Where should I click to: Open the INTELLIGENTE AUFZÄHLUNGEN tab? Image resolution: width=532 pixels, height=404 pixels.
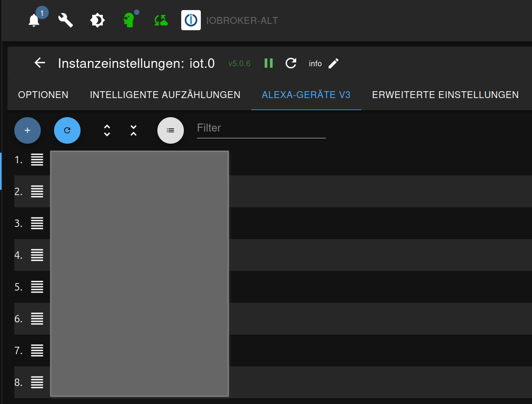[165, 95]
